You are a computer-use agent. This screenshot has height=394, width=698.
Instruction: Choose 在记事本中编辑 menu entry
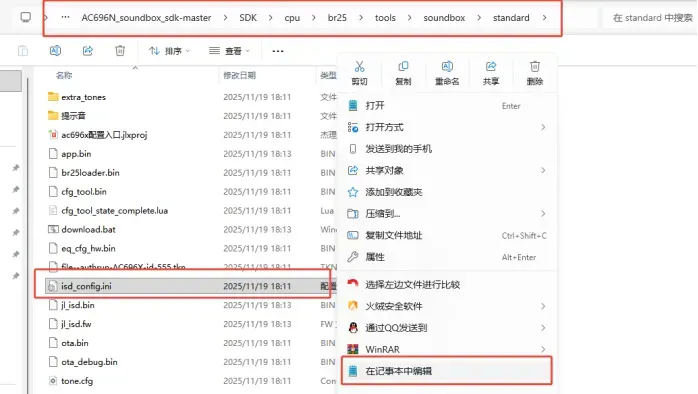coord(446,371)
